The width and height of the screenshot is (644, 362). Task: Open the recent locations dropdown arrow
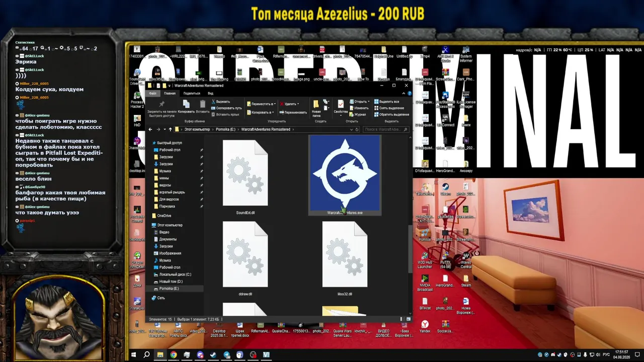[164, 129]
